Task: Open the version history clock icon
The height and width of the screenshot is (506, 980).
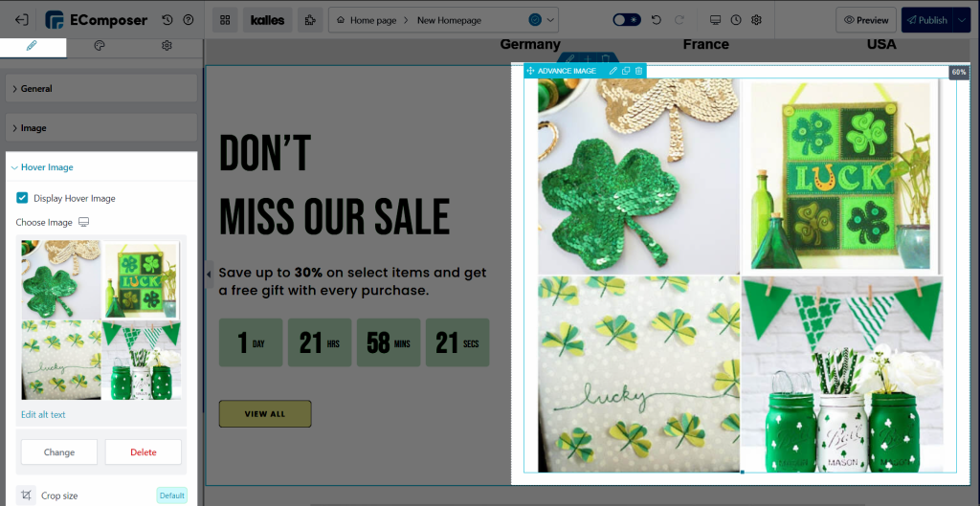Action: point(167,20)
